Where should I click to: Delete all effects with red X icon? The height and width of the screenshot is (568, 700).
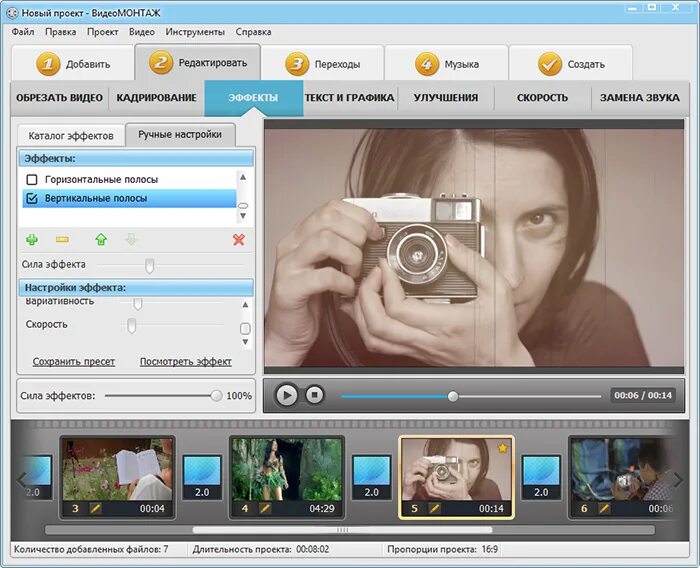tap(239, 240)
